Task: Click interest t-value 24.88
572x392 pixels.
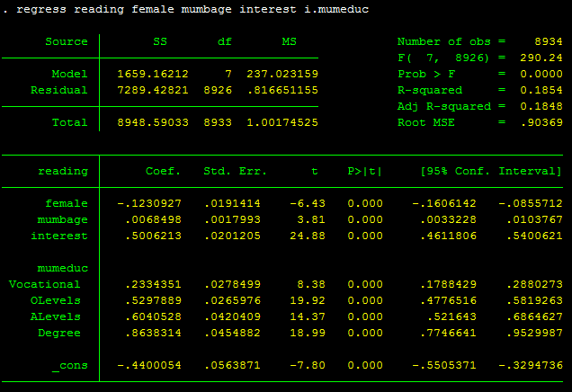Action: (308, 236)
